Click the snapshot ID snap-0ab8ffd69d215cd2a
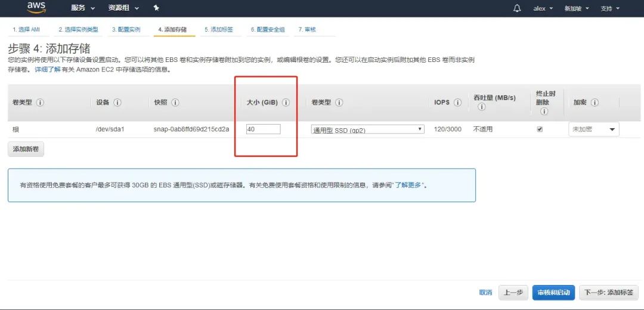 pos(191,129)
